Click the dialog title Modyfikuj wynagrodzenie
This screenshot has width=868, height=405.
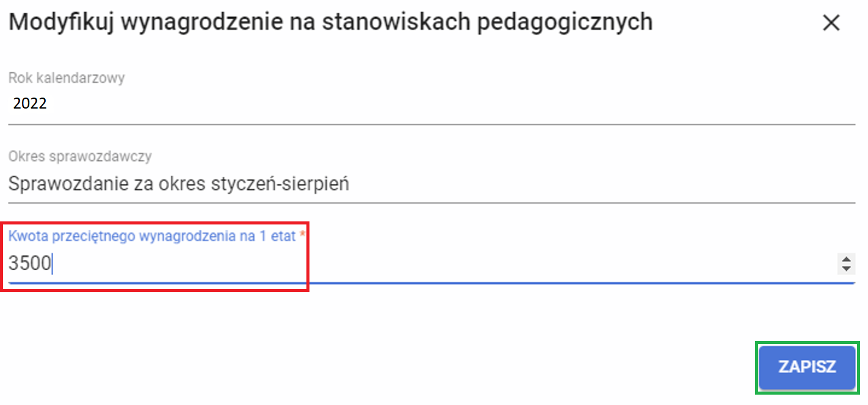(330, 22)
